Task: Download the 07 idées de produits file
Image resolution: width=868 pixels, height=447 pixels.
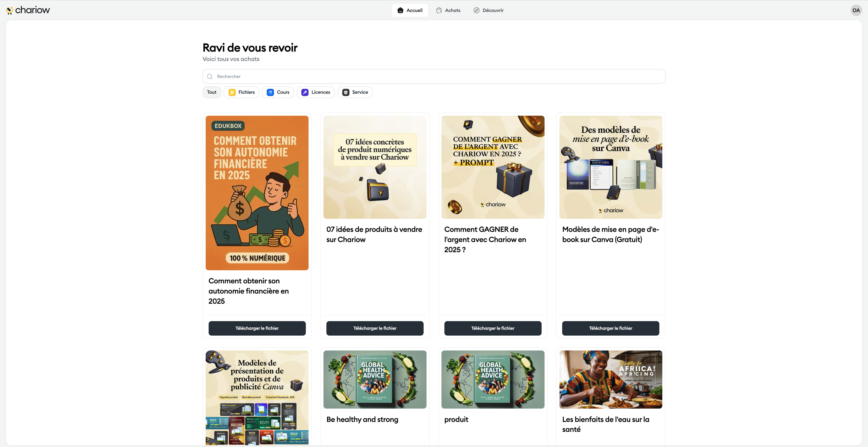Action: [x=375, y=328]
